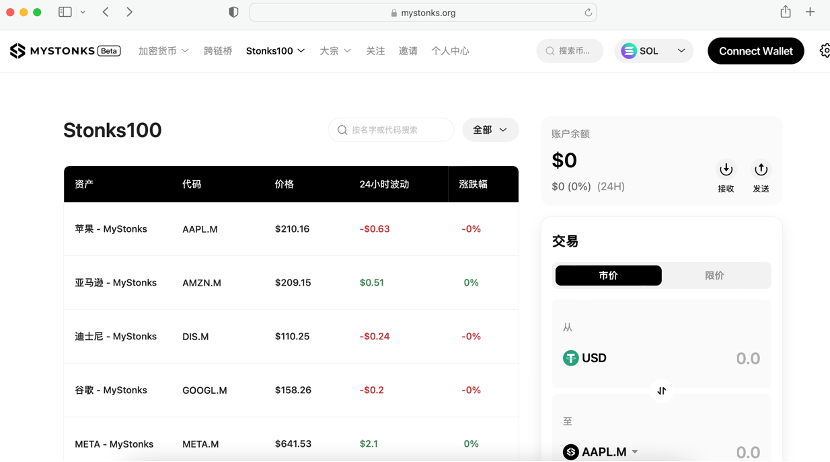Switch to the 限价 limit order tab
Image resolution: width=830 pixels, height=462 pixels.
(714, 275)
